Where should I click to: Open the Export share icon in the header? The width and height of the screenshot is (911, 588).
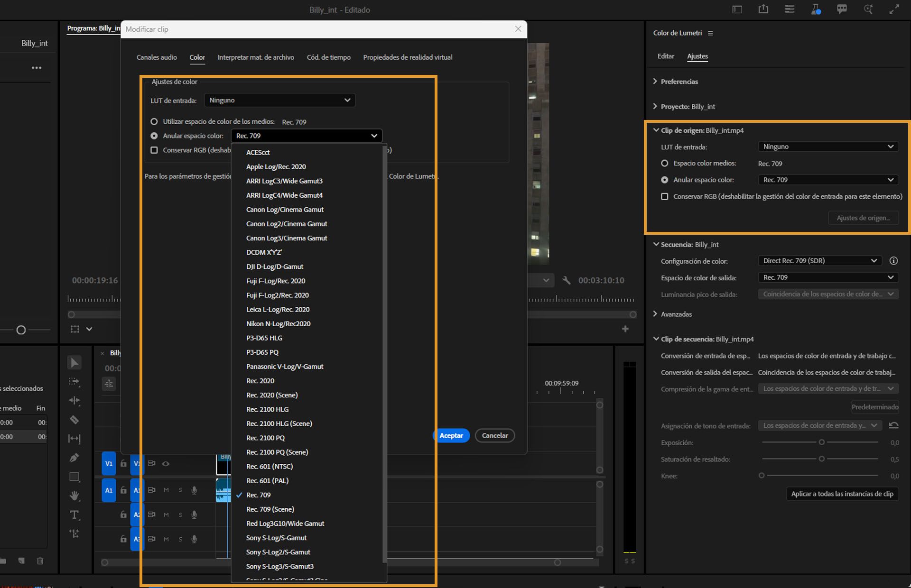click(763, 9)
